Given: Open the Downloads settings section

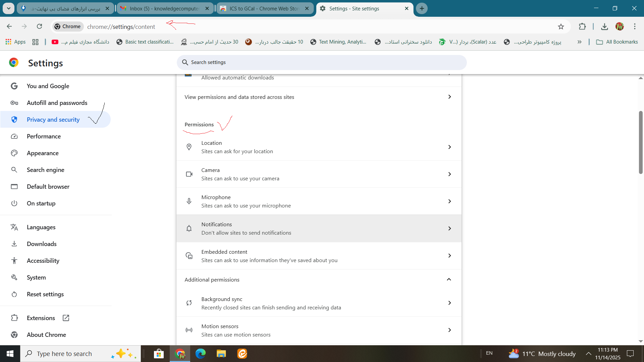Looking at the screenshot, I should point(42,244).
